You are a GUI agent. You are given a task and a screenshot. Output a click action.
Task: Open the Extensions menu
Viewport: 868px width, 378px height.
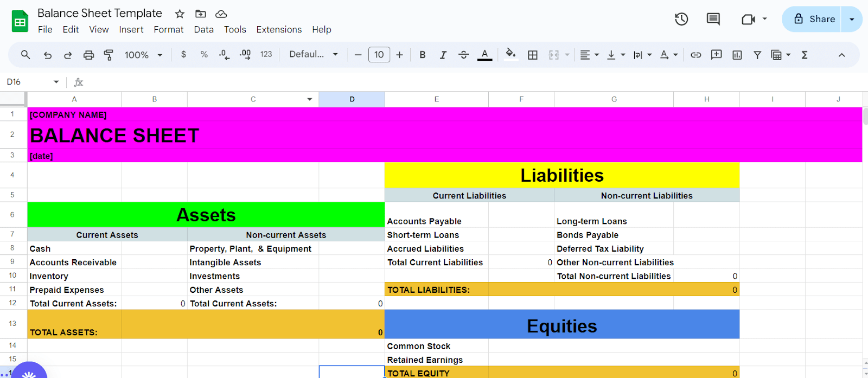click(x=279, y=29)
